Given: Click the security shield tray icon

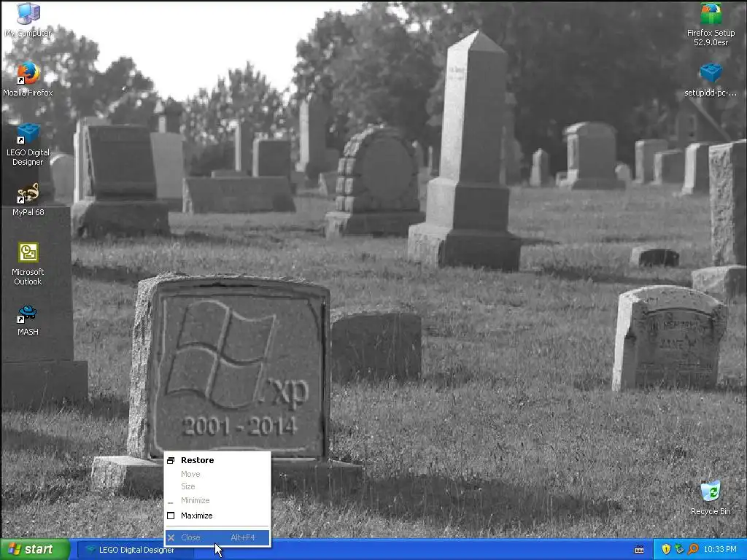Looking at the screenshot, I should [x=666, y=550].
